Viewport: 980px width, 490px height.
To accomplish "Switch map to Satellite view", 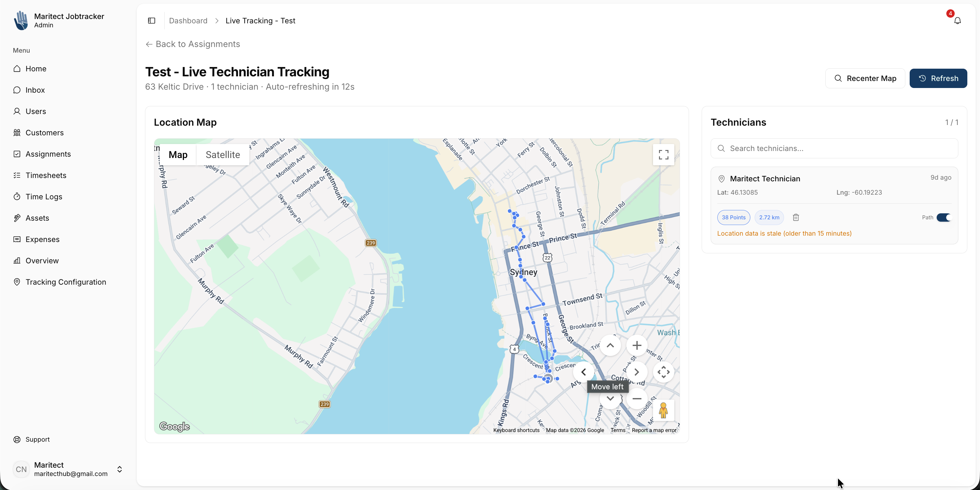I will pos(223,154).
